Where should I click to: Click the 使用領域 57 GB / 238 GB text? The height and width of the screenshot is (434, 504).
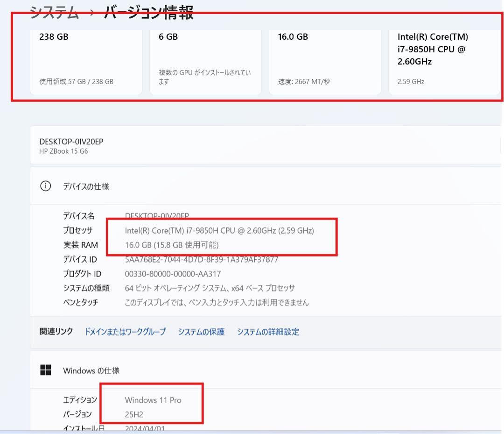[x=76, y=82]
